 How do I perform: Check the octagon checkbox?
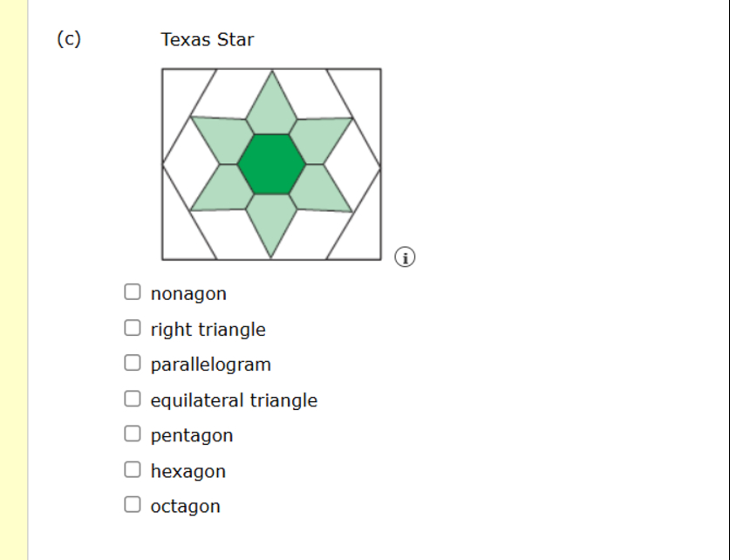[x=133, y=502]
